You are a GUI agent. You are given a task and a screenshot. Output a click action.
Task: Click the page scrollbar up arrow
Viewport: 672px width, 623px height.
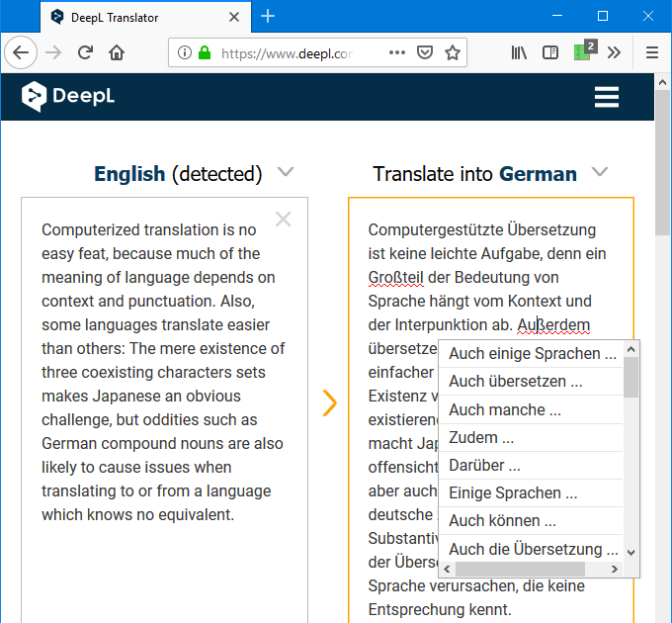(662, 82)
